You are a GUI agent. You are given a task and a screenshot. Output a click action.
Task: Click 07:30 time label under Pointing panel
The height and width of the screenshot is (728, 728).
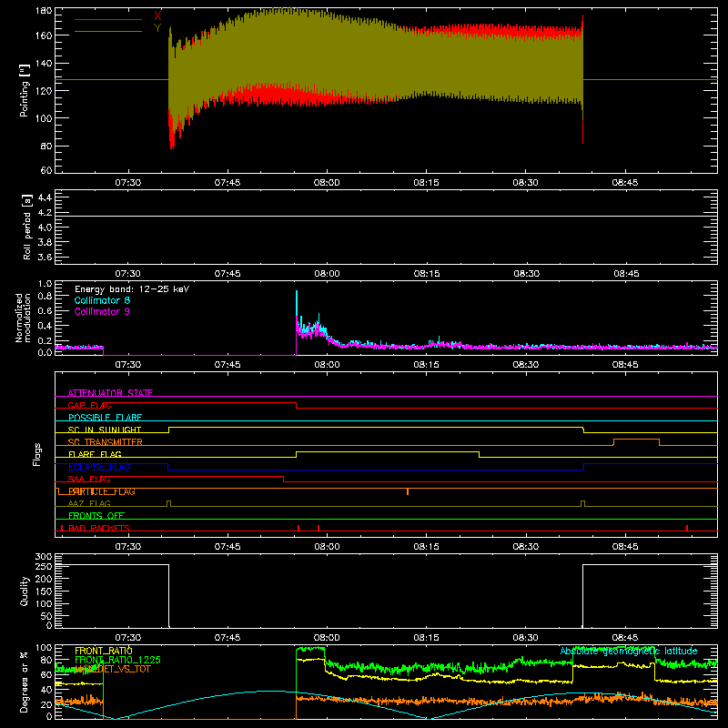point(128,183)
